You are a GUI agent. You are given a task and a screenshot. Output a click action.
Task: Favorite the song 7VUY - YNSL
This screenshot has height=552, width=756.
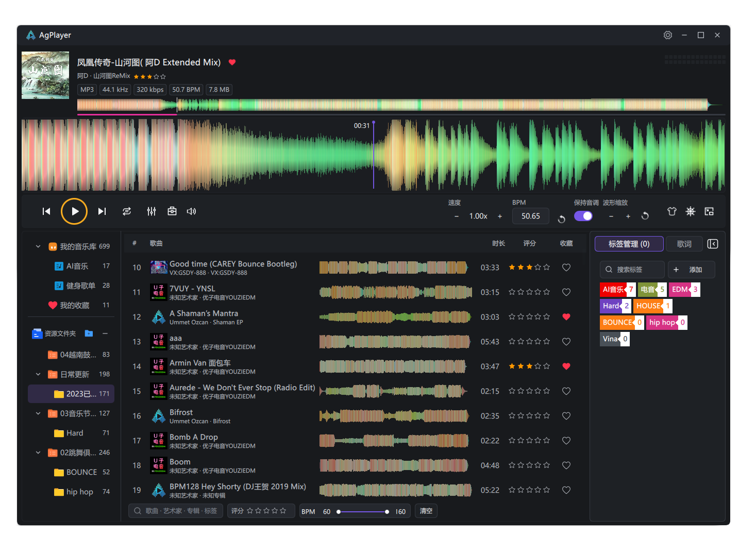click(x=566, y=292)
